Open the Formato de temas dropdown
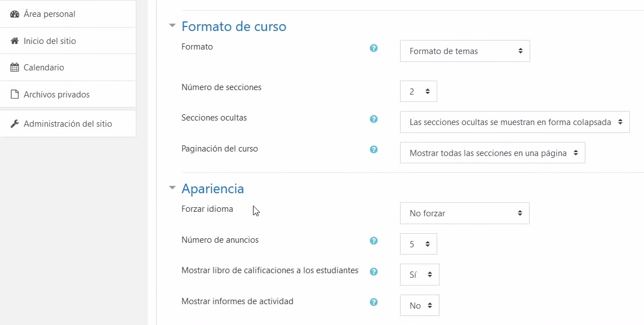 [465, 51]
